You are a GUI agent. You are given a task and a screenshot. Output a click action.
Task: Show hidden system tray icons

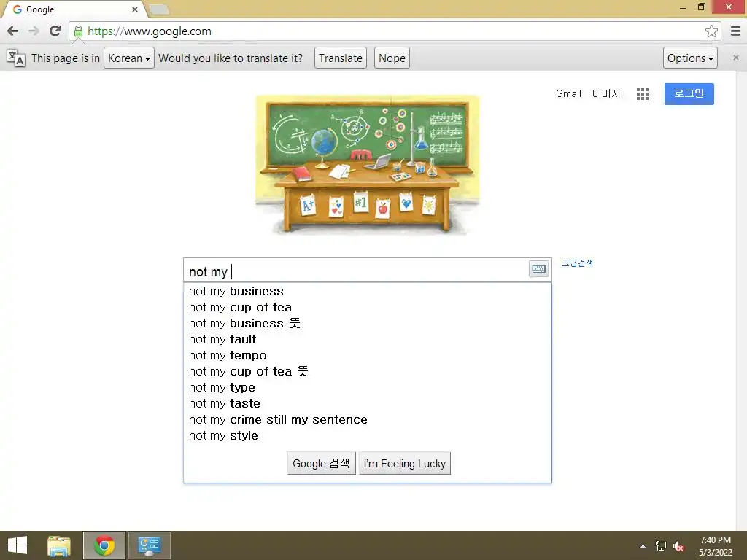click(643, 546)
